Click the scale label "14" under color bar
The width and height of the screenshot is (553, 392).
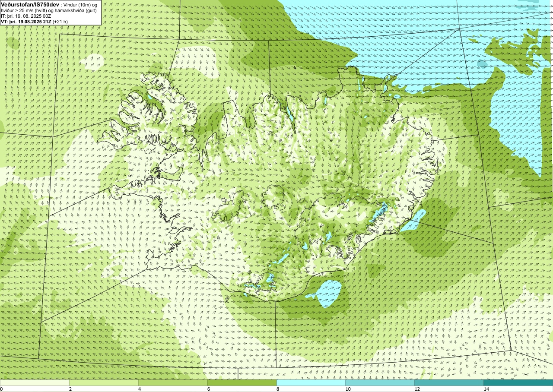486,389
